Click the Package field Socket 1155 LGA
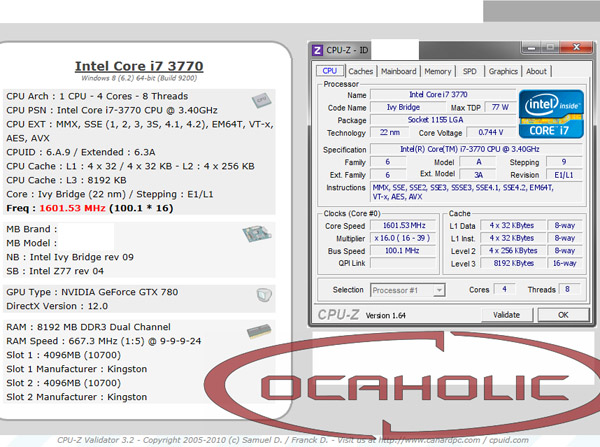Screen dimensions: 600x447 [443, 120]
